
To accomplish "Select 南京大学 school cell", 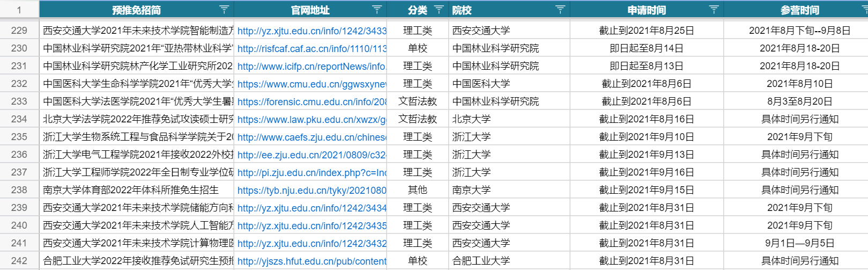I will point(509,190).
